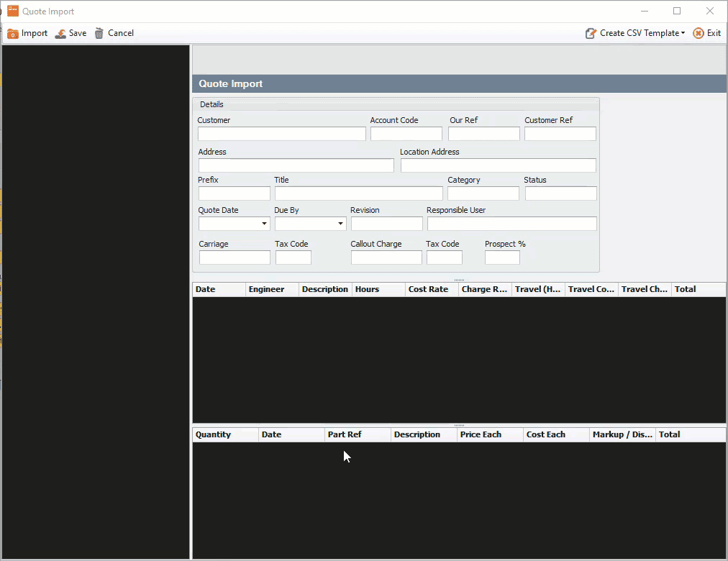Click the Customer Ref field
The width and height of the screenshot is (728, 561).
pos(560,134)
